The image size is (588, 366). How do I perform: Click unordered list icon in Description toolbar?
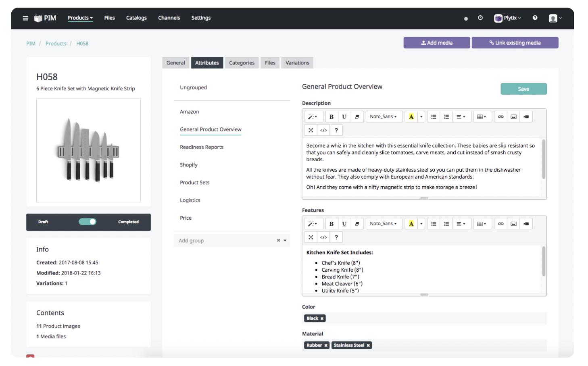coord(434,117)
